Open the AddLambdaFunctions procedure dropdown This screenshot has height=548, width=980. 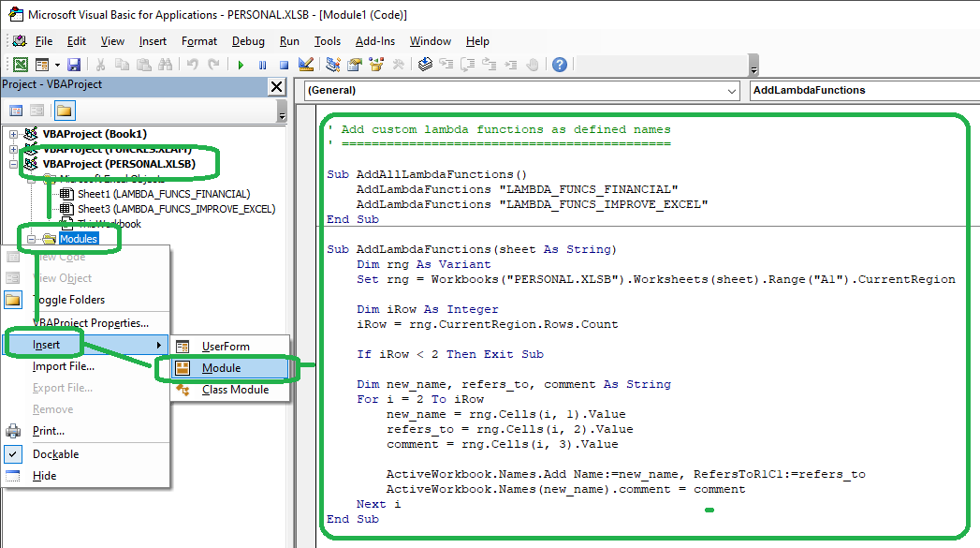point(861,90)
